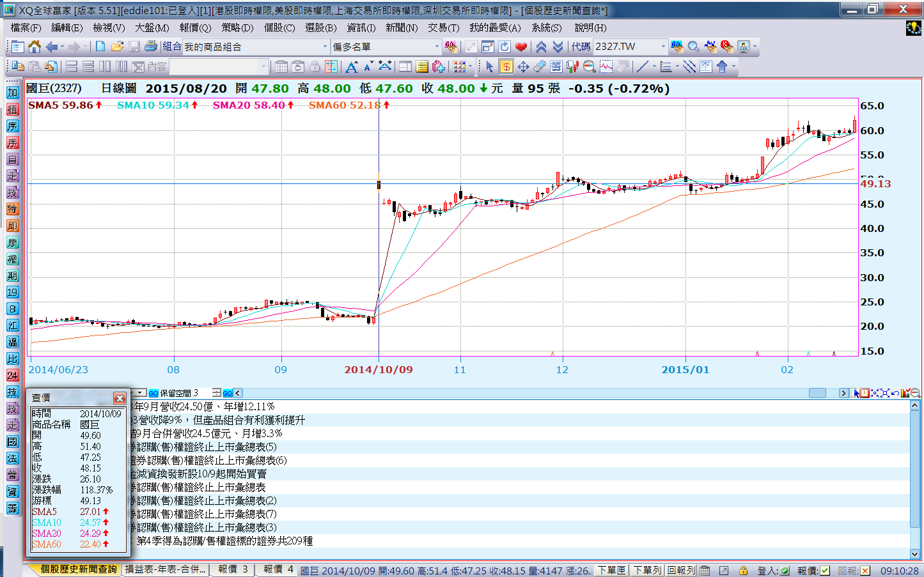Select the crosshair price query ($) tool

[506, 66]
